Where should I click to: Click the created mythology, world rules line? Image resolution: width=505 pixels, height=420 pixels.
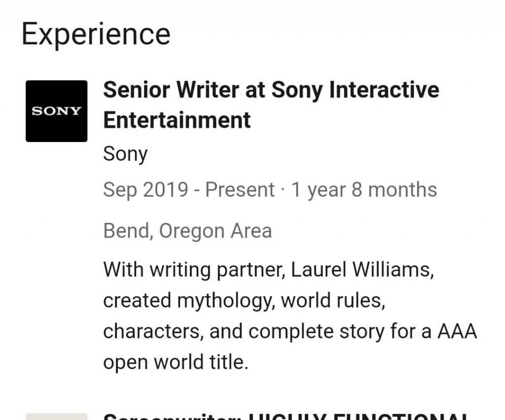pos(244,301)
